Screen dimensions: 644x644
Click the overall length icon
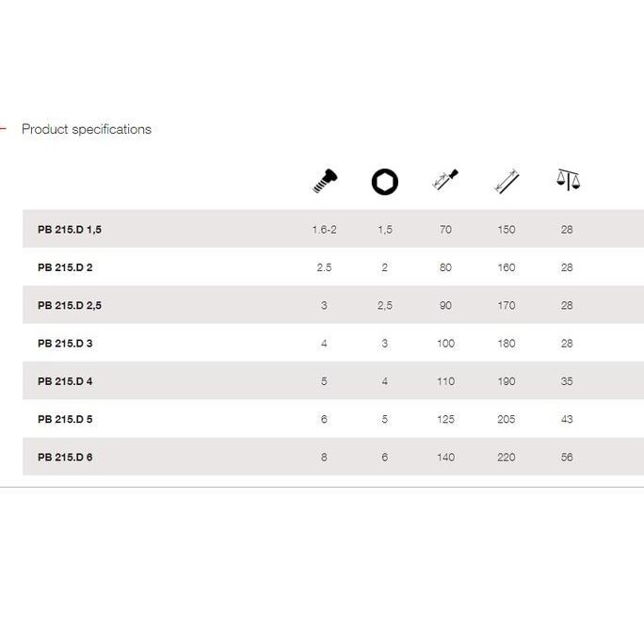pyautogui.click(x=507, y=181)
